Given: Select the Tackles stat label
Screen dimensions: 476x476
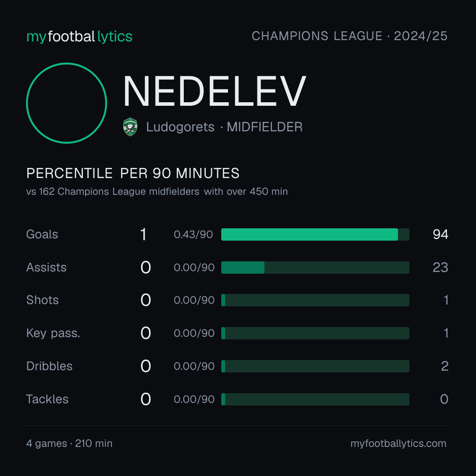Looking at the screenshot, I should click(x=47, y=399).
